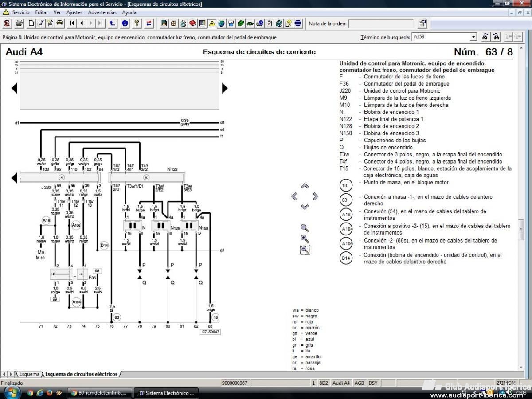The width and height of the screenshot is (532, 399).
Task: Zoom in with the magnifier plus icon
Action: click(x=305, y=239)
